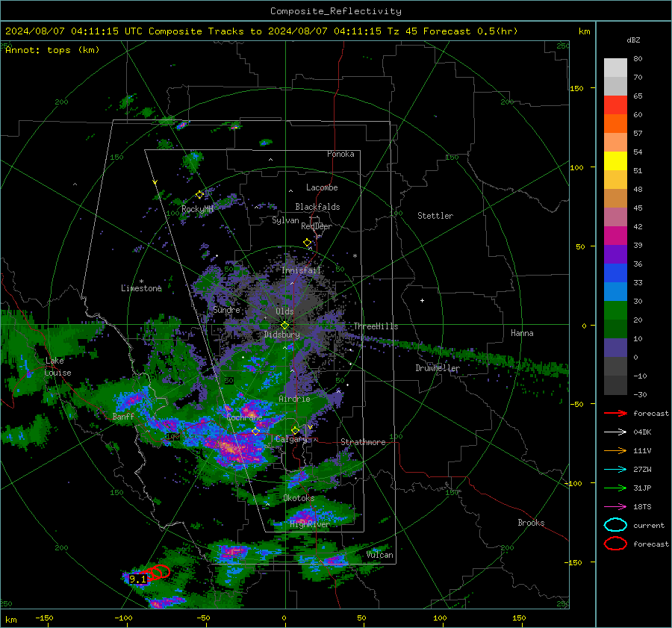Image resolution: width=672 pixels, height=628 pixels.
Task: Click the Composite_Reflectivity title
Action: pos(336,11)
